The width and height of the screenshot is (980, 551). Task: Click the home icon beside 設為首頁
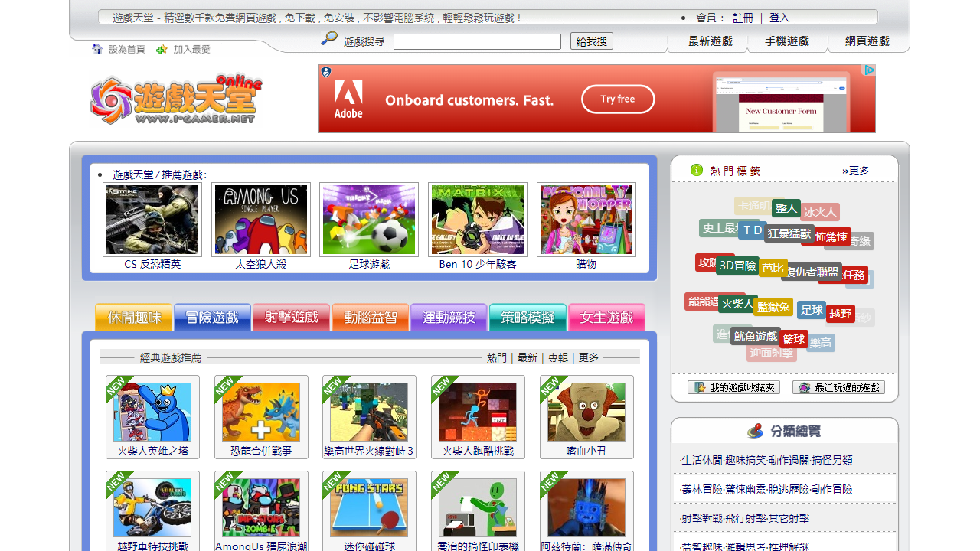coord(97,49)
